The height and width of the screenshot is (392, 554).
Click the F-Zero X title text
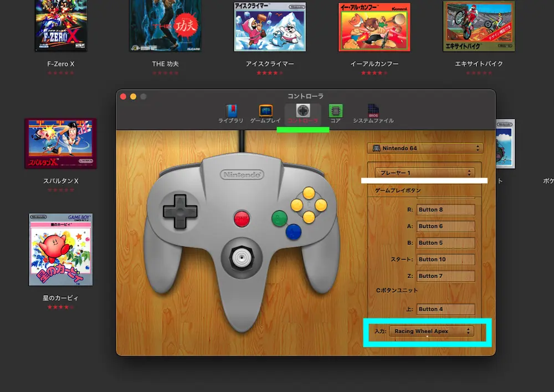point(61,64)
